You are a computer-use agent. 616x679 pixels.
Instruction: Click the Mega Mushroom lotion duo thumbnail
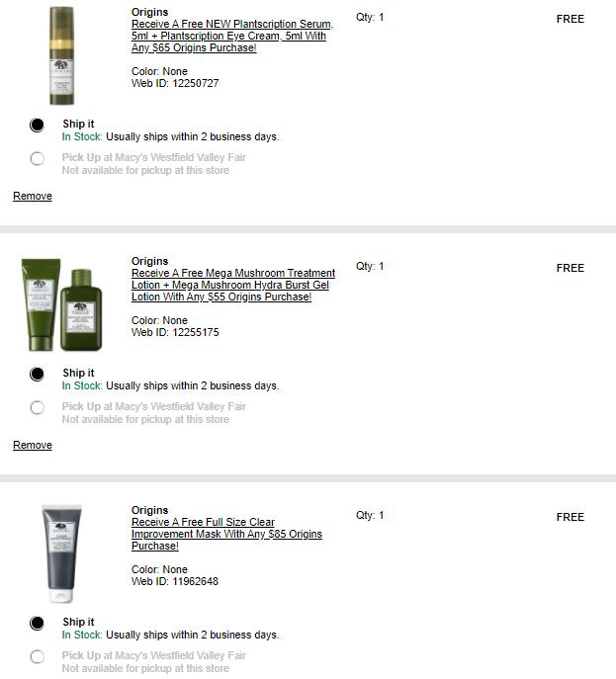tap(62, 304)
